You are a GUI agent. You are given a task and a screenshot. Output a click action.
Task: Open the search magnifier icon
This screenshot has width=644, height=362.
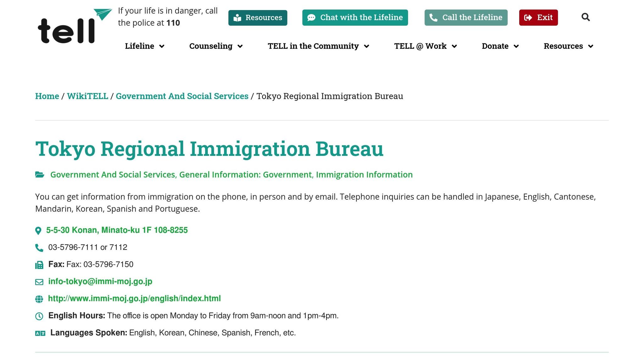586,17
